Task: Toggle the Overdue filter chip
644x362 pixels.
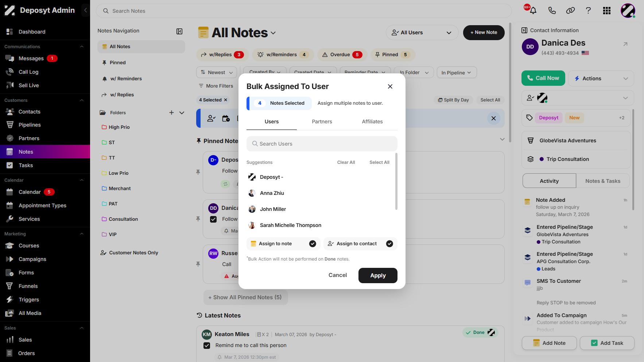Action: 342,55
